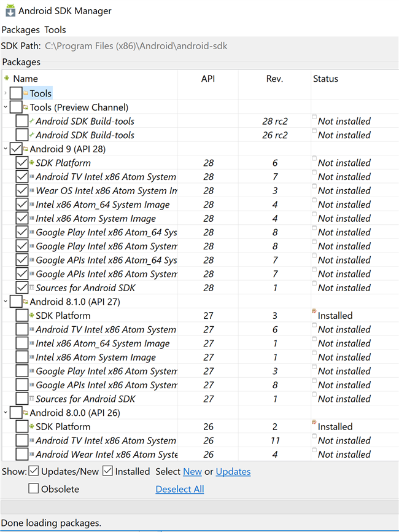The width and height of the screenshot is (399, 532).
Task: Click 'Installed' status of SDK Platform 27
Action: point(335,316)
